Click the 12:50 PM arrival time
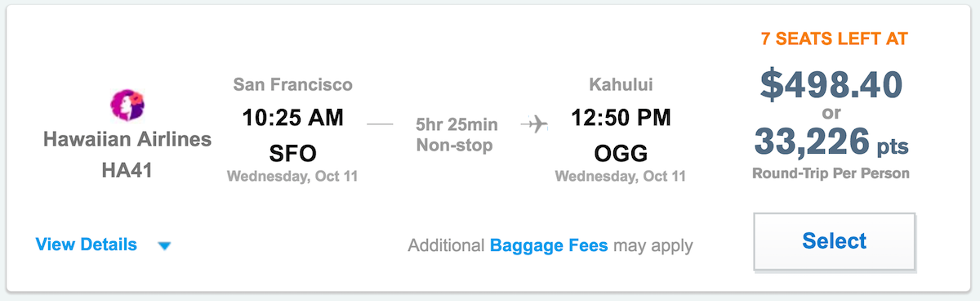This screenshot has width=980, height=301. pos(621,118)
